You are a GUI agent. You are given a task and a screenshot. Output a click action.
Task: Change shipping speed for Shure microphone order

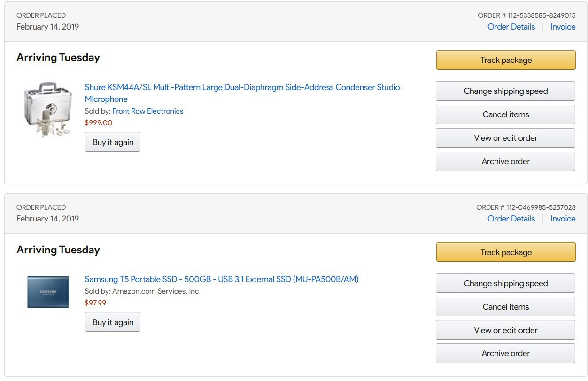505,91
